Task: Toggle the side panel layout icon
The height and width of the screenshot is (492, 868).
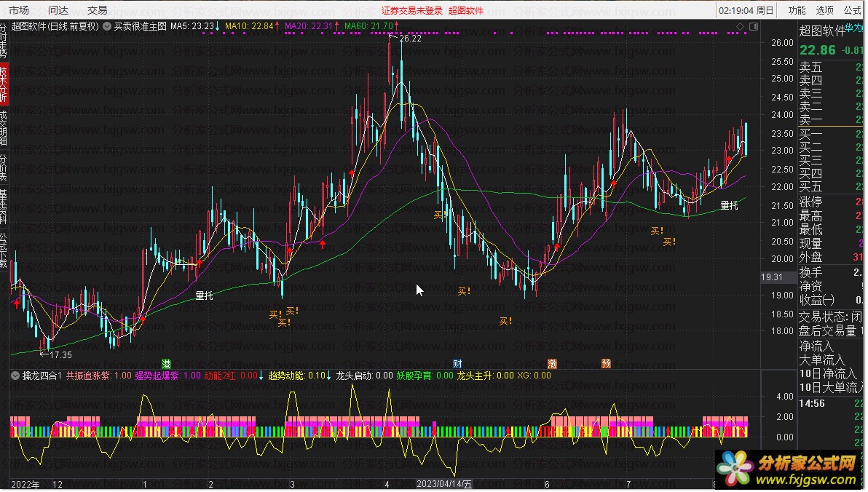Action: [754, 26]
